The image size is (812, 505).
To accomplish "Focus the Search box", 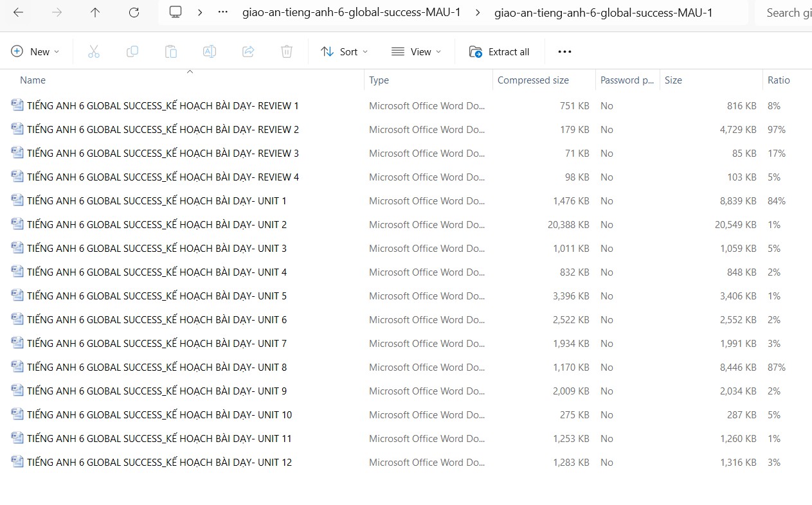I will [783, 13].
